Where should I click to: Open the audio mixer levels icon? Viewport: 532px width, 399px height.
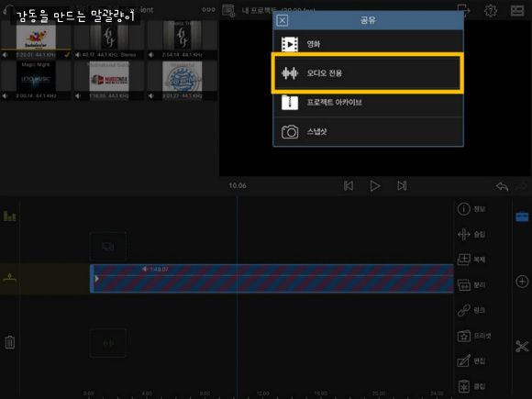coord(9,216)
